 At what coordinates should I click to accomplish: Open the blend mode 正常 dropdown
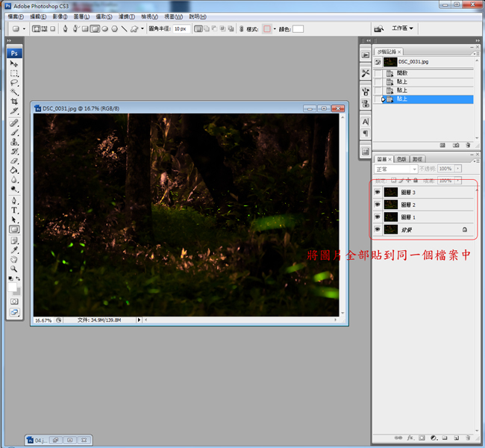click(396, 169)
